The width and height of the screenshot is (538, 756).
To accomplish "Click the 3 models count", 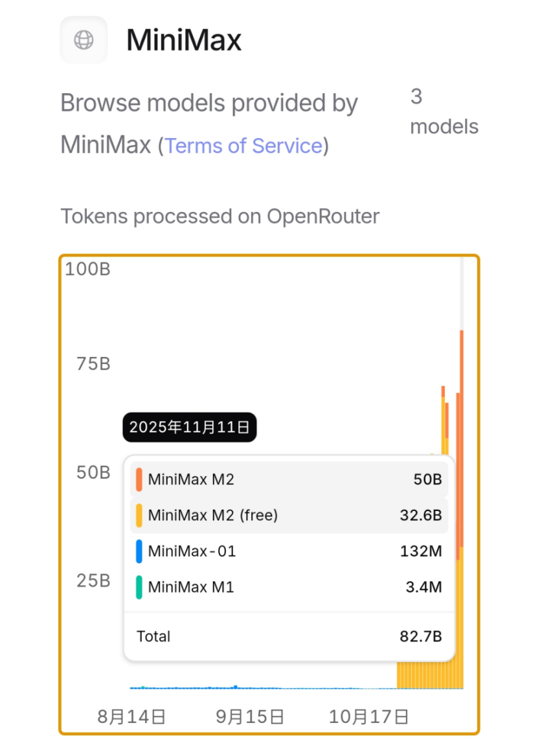I will [443, 111].
